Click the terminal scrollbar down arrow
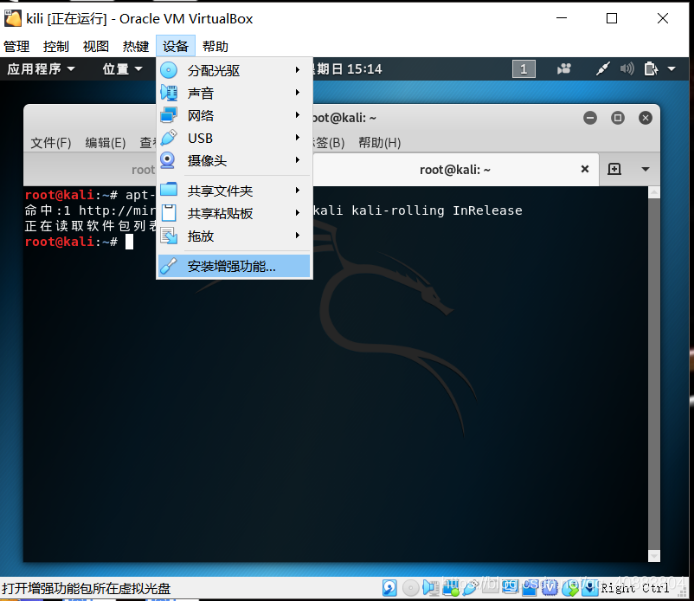 point(654,555)
